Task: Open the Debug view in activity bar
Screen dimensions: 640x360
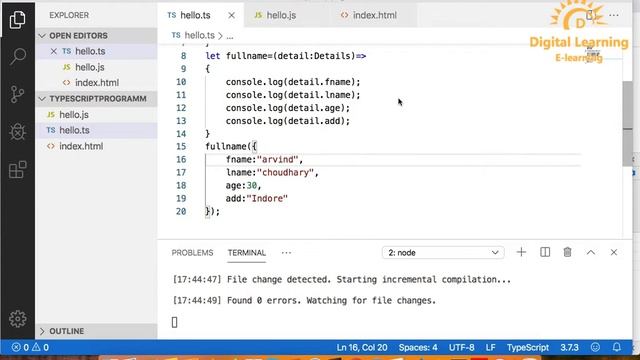Action: [x=18, y=131]
